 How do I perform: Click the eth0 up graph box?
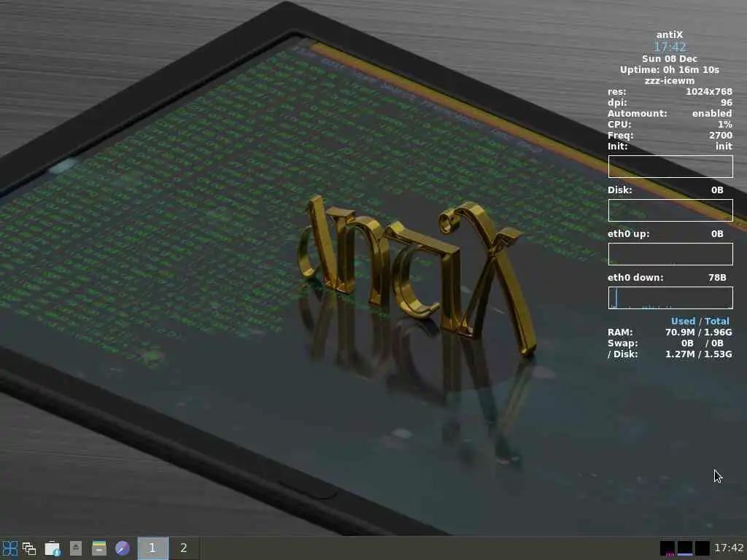(670, 254)
